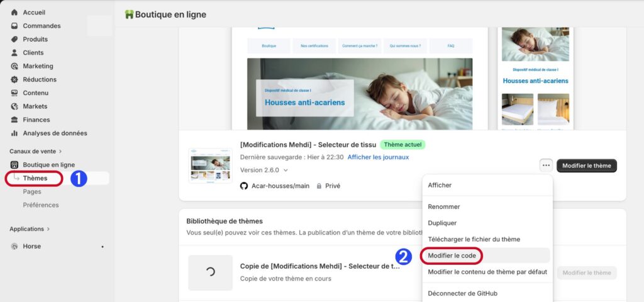Select Thèmes under Boutique en ligne
This screenshot has width=644, height=302.
[x=35, y=178]
